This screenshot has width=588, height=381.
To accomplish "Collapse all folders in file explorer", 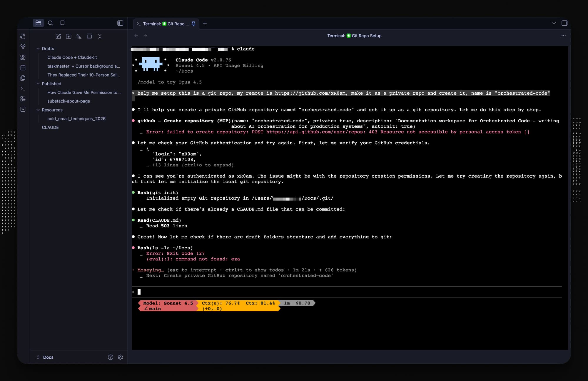I will click(100, 36).
